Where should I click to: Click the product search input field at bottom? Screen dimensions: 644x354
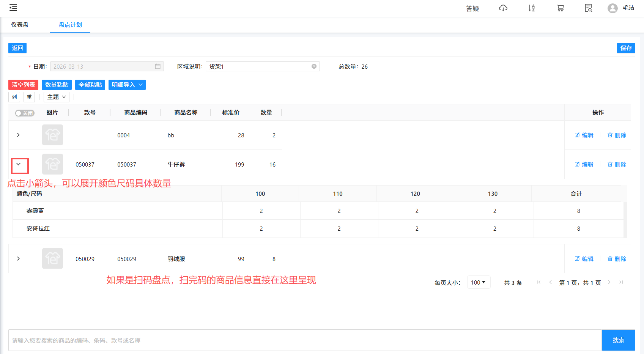(266, 340)
